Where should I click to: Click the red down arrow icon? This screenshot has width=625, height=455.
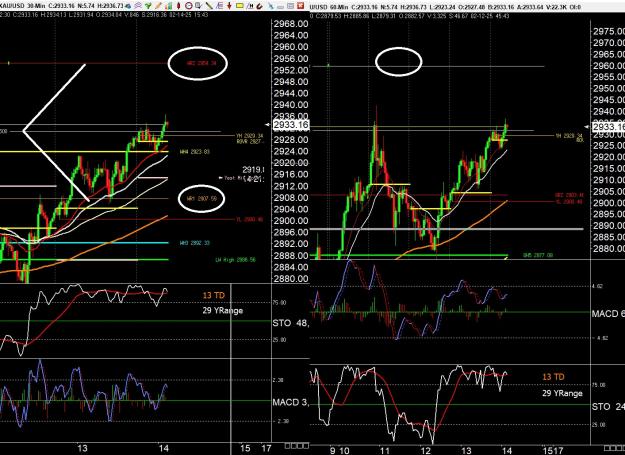[x=229, y=6]
